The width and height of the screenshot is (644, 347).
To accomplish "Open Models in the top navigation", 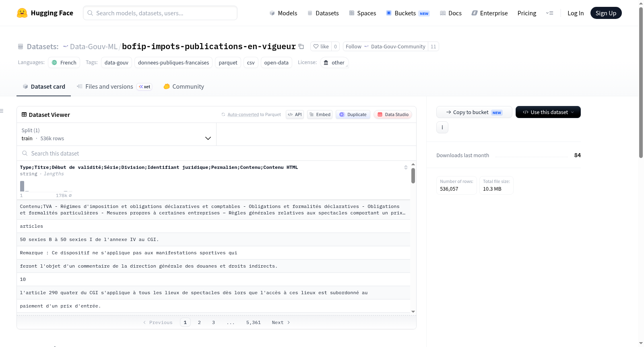I will click(x=283, y=13).
